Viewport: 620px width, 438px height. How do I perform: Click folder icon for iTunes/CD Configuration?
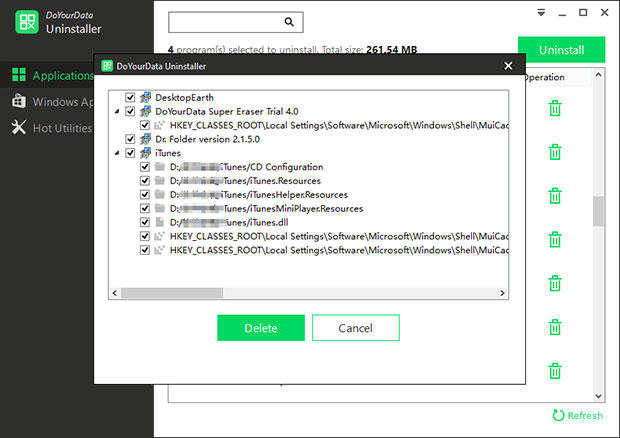(x=160, y=166)
